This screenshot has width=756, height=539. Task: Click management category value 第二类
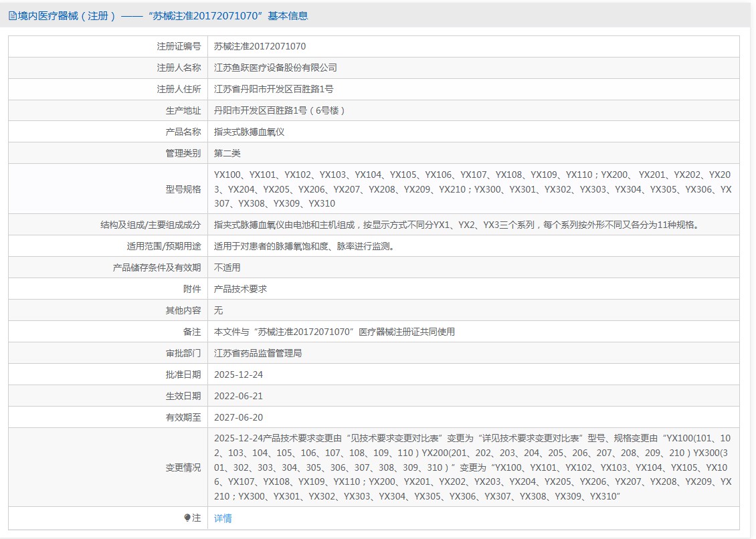coord(227,153)
